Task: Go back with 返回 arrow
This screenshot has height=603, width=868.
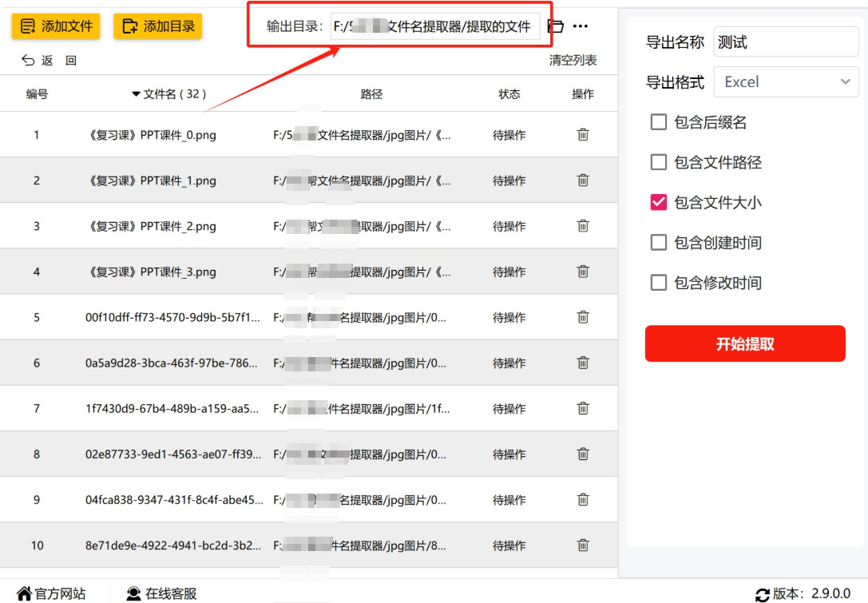Action: [x=49, y=60]
